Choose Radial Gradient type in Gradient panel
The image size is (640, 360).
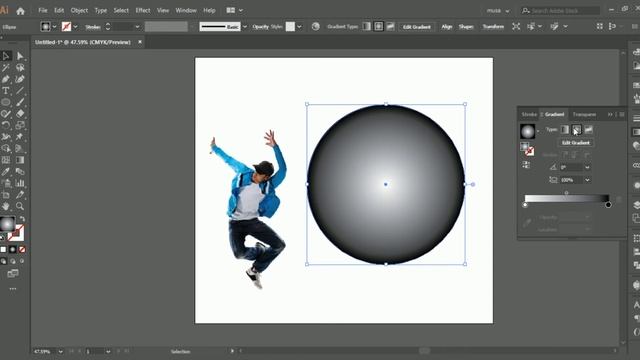coord(576,129)
